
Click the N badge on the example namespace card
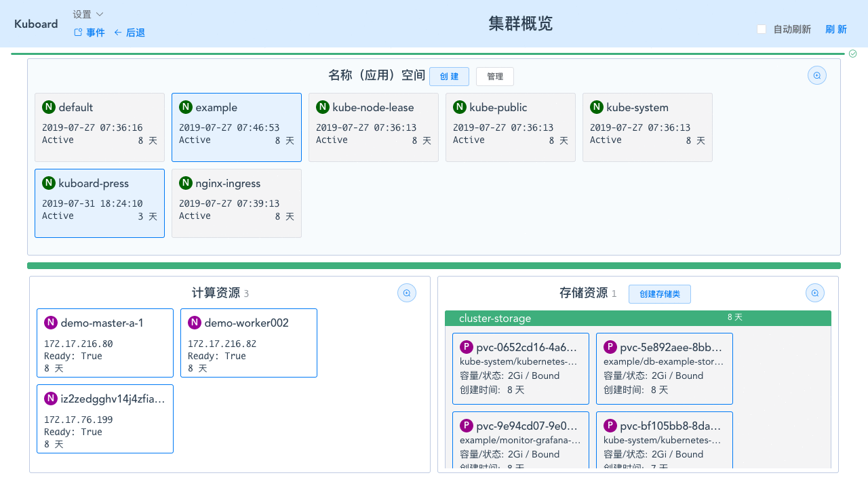(x=185, y=107)
